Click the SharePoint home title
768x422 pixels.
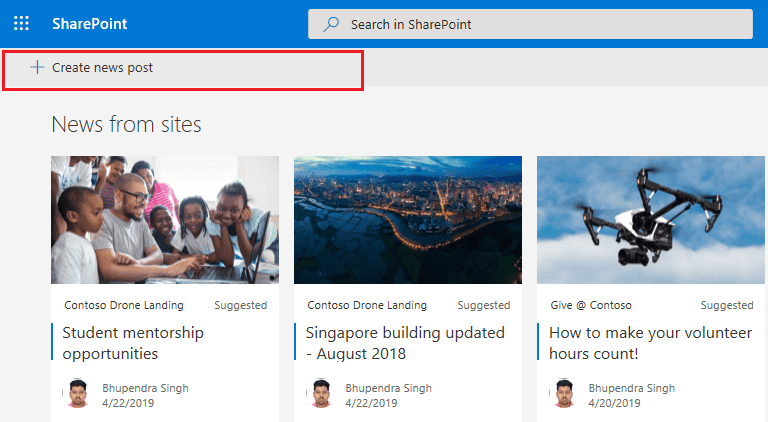point(90,24)
